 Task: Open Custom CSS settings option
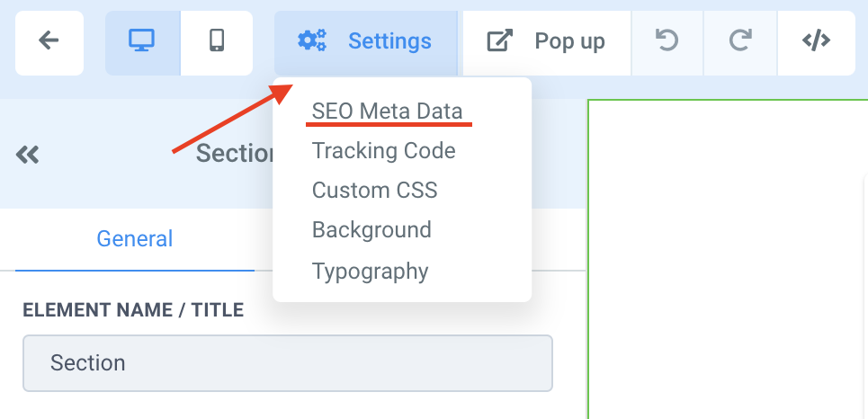click(x=375, y=190)
